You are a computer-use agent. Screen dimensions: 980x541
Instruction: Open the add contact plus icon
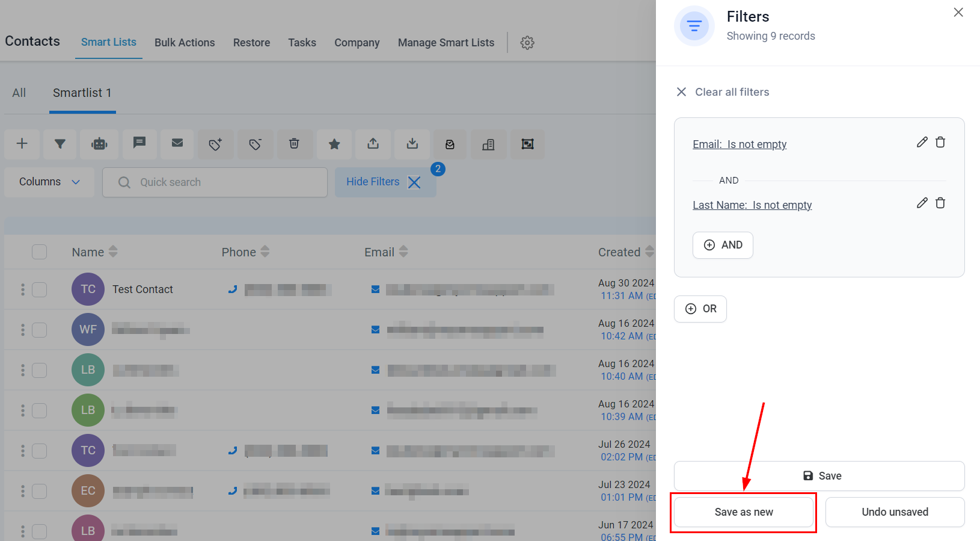[22, 144]
